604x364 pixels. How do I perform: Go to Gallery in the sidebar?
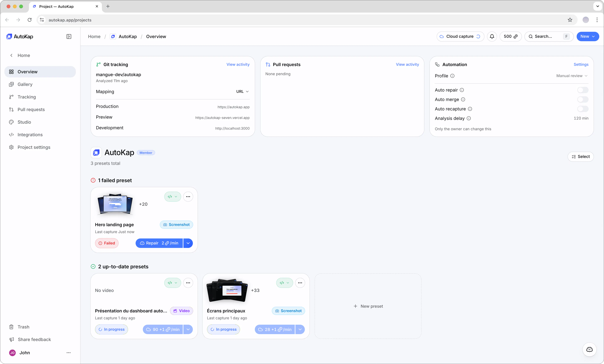[x=40, y=84]
